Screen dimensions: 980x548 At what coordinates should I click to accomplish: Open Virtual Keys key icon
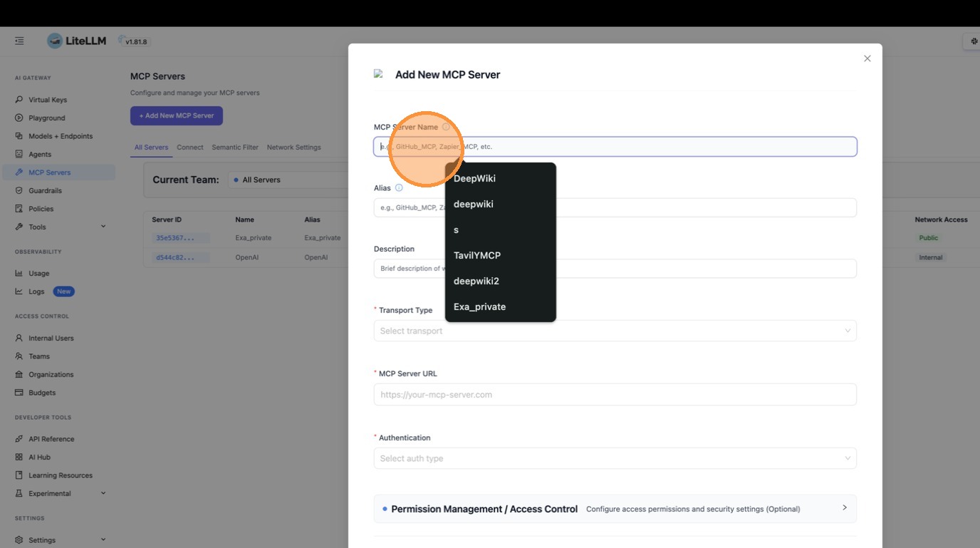click(19, 100)
